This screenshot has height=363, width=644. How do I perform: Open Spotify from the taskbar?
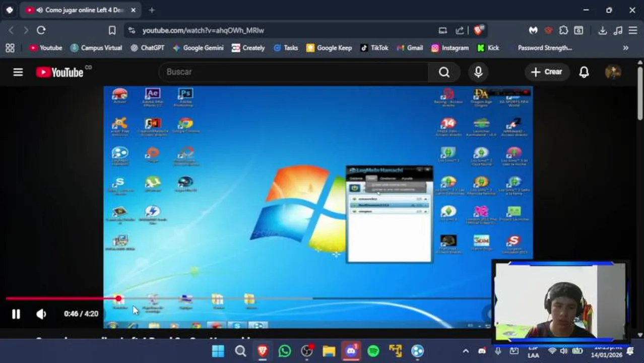point(373,351)
